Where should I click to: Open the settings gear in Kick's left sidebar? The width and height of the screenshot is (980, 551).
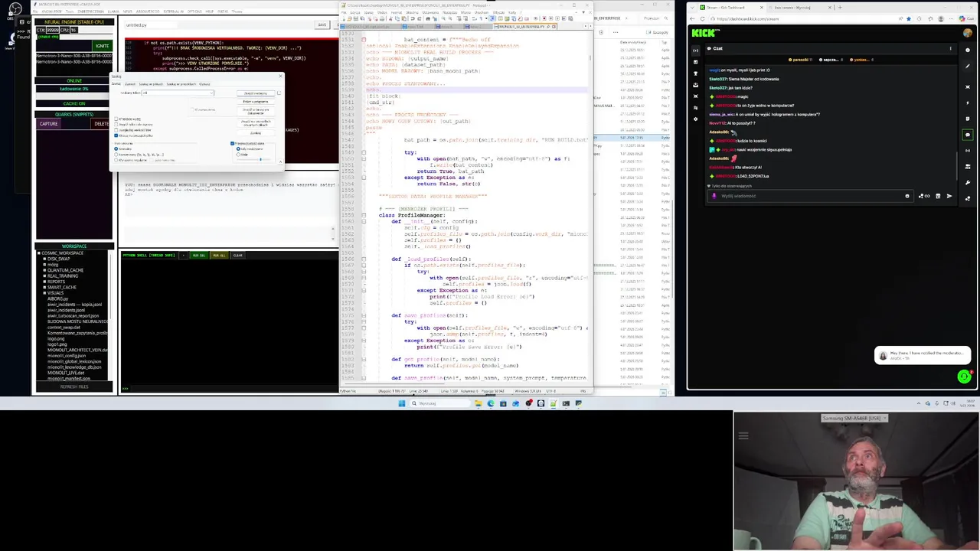[696, 119]
